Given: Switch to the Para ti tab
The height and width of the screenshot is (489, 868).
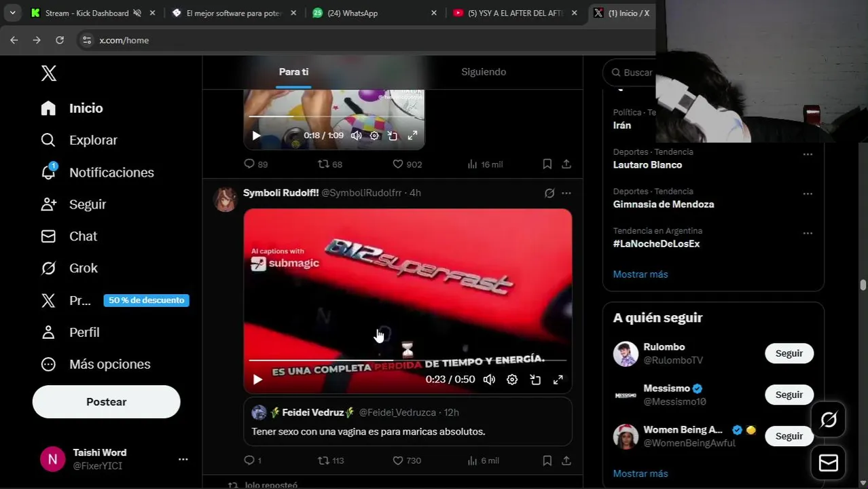Looking at the screenshot, I should click(293, 72).
